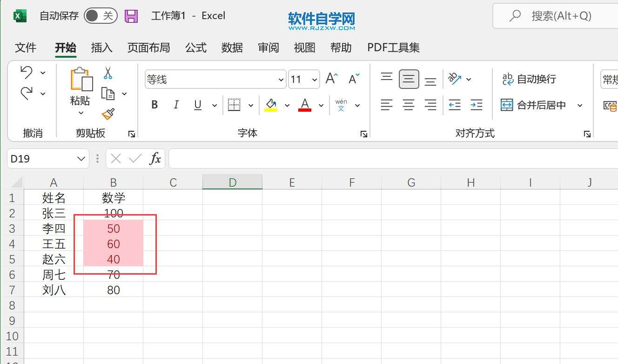The width and height of the screenshot is (618, 364).
Task: Decrease font size with smaller A
Action: coord(354,79)
